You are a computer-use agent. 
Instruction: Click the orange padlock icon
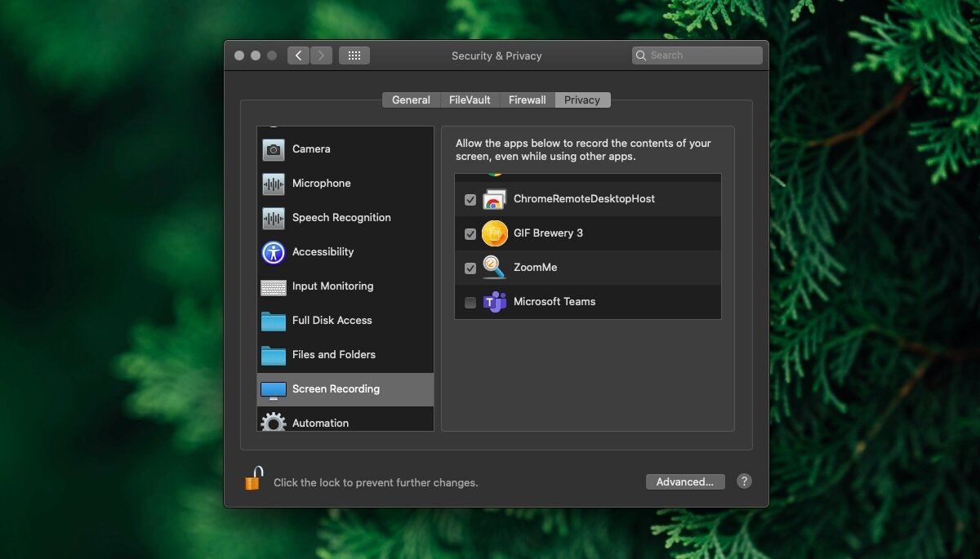(253, 479)
